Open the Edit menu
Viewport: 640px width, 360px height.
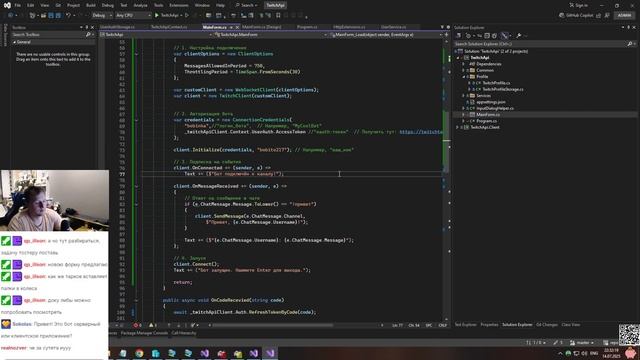[31, 5]
